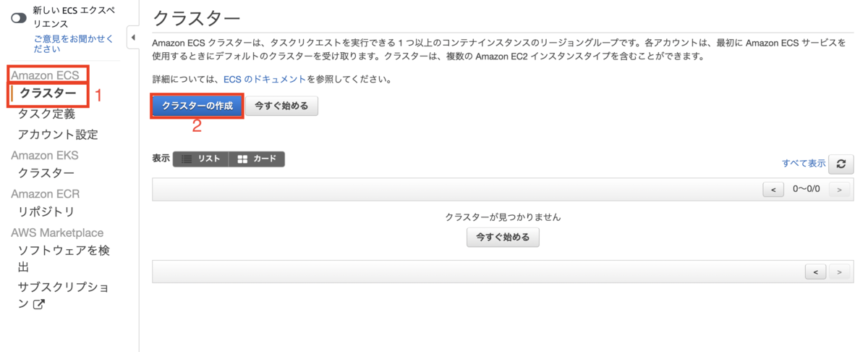The height and width of the screenshot is (352, 868).
Task: Select タスク定義 in the sidebar
Action: (x=46, y=114)
